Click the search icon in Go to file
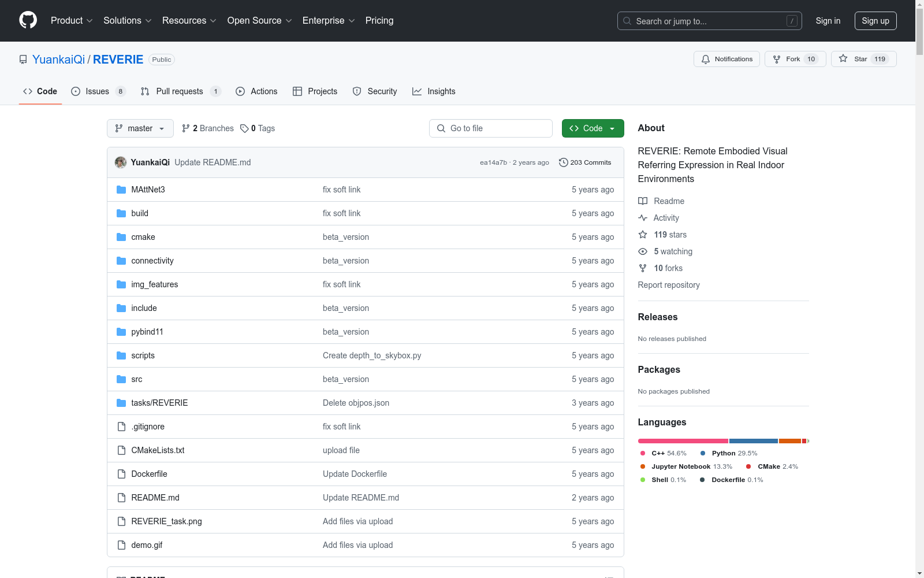Screen dimensions: 924x578 [x=441, y=128]
